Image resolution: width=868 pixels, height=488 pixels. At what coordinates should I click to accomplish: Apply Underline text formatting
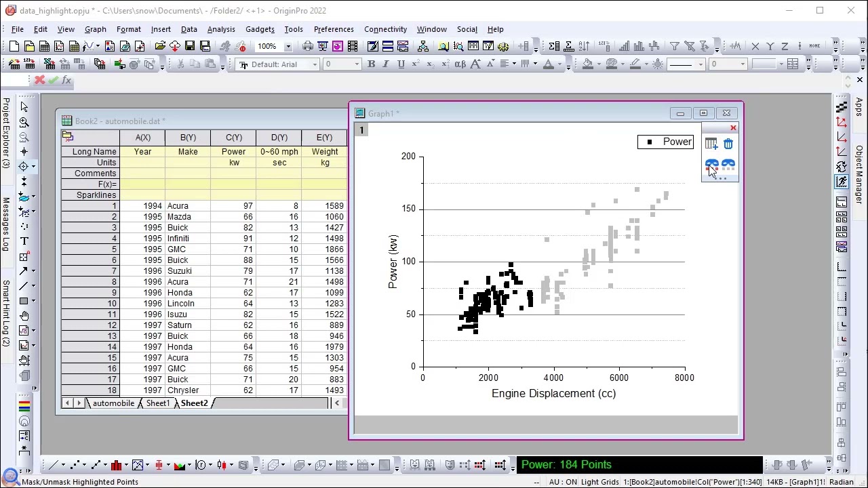point(401,64)
